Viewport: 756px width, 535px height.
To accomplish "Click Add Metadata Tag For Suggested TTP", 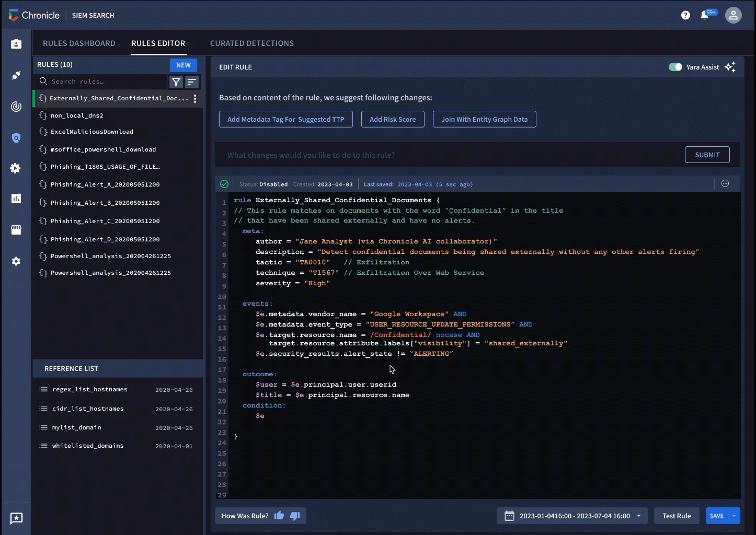I will [x=286, y=119].
